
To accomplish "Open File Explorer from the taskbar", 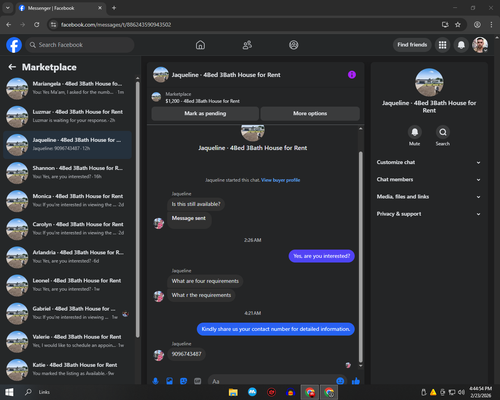I will [233, 392].
